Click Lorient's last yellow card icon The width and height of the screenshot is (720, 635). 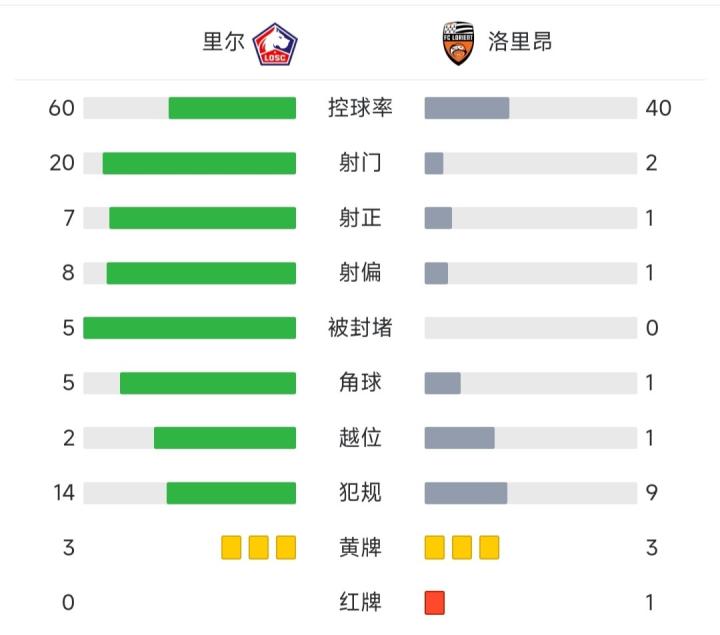(488, 547)
